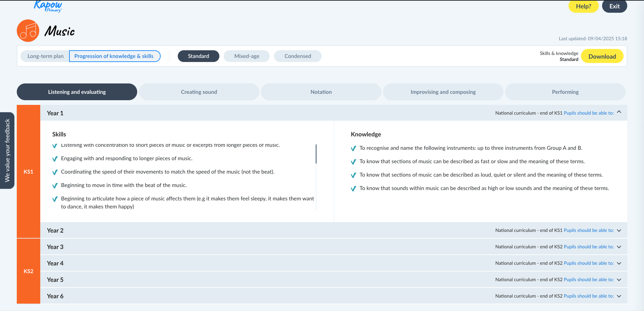Download the skills and knowledge document

click(x=602, y=56)
